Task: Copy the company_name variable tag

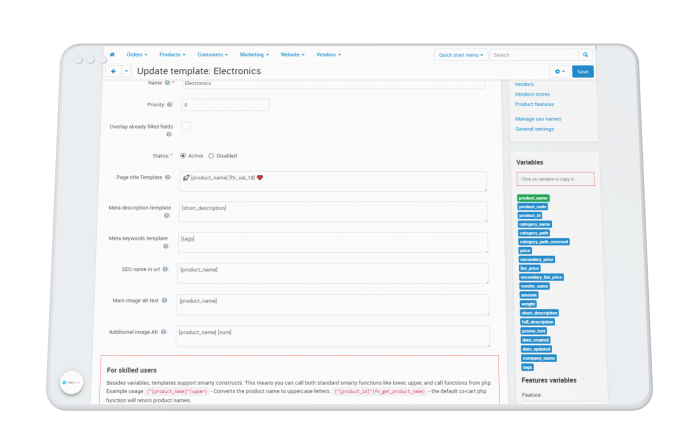Action: click(x=539, y=358)
